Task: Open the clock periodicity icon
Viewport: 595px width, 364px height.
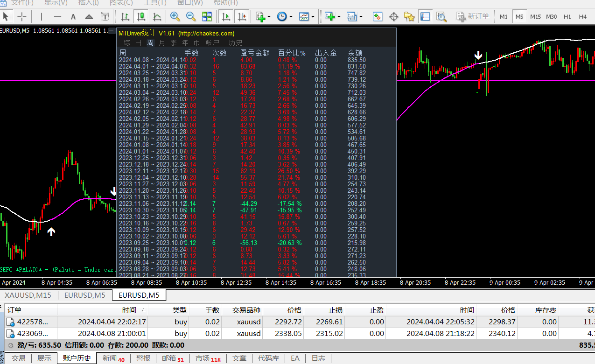Action: (282, 17)
